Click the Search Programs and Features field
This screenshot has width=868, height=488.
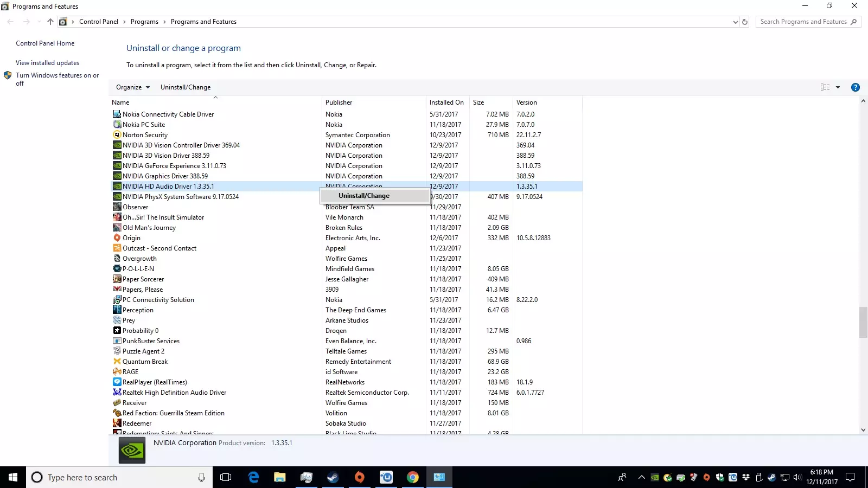point(803,22)
